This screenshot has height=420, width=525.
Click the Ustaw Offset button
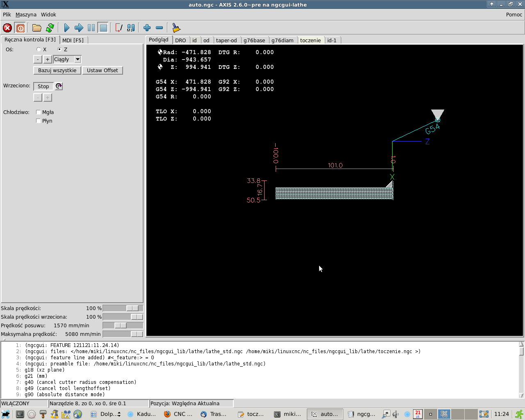pyautogui.click(x=102, y=70)
